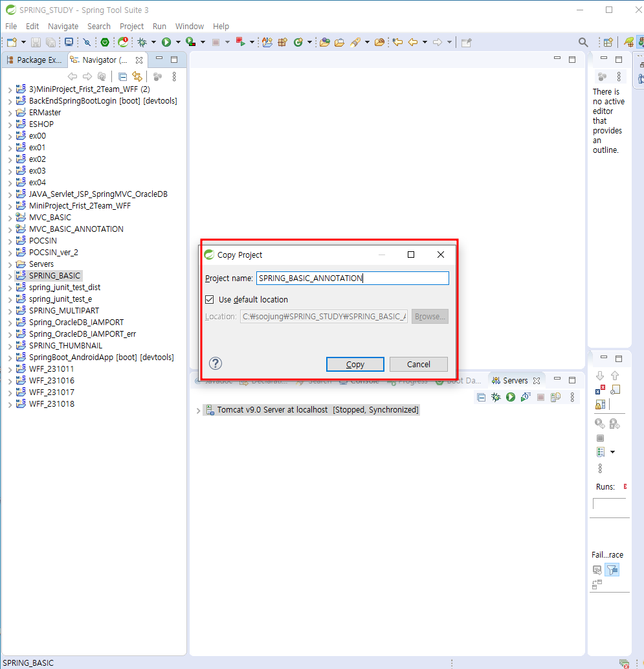Select the BackEndSpringBootLogin project
Viewport: 644px width, 669px height.
(x=103, y=101)
